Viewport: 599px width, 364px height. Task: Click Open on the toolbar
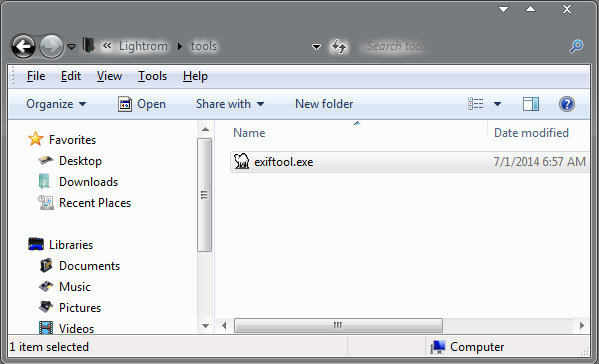(x=142, y=104)
